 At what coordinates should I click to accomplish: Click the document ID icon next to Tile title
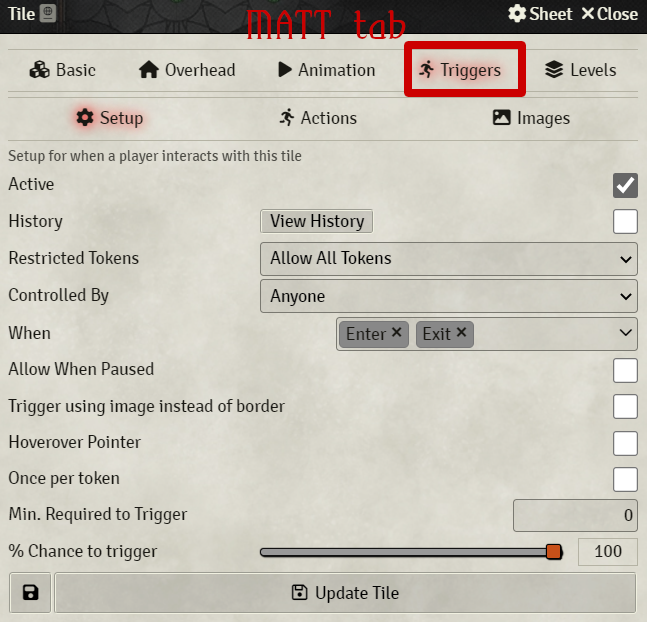[x=49, y=14]
